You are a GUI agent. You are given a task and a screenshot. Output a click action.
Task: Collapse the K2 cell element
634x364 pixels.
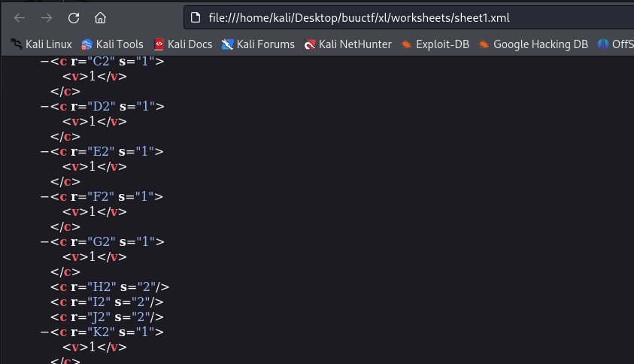coord(44,332)
